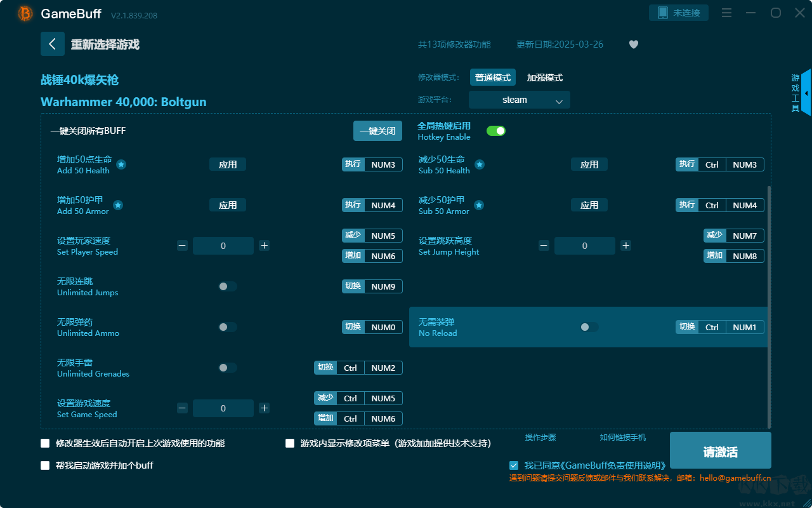Click the star icon beside Add 50 Health
The height and width of the screenshot is (508, 812).
(121, 164)
